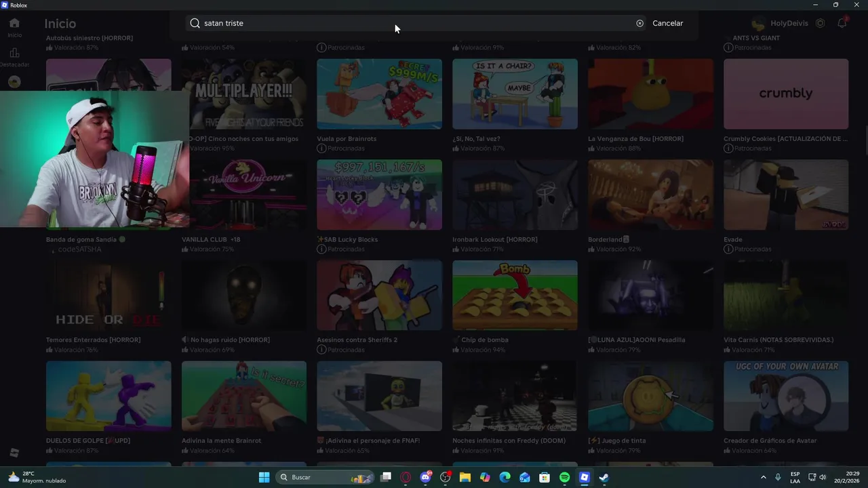Open the weather widget showing 28°C

point(38,477)
